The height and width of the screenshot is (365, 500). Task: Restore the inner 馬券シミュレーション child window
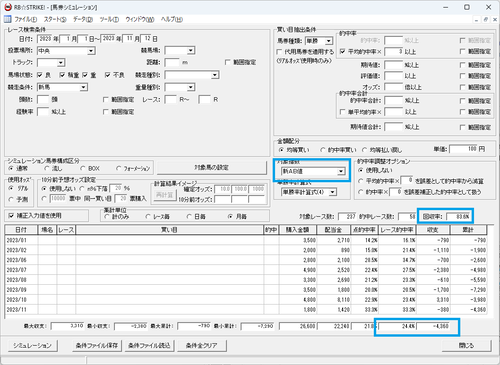click(x=486, y=20)
